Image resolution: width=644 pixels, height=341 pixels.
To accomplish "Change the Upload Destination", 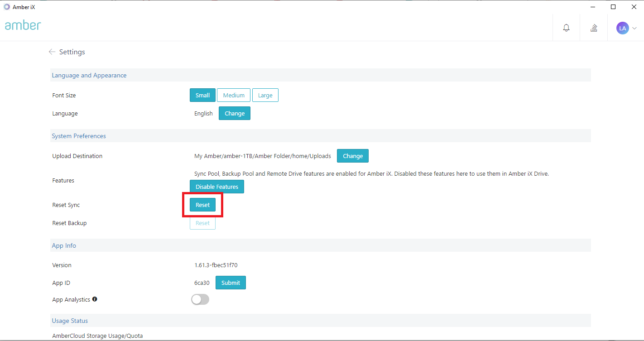I will tap(353, 156).
